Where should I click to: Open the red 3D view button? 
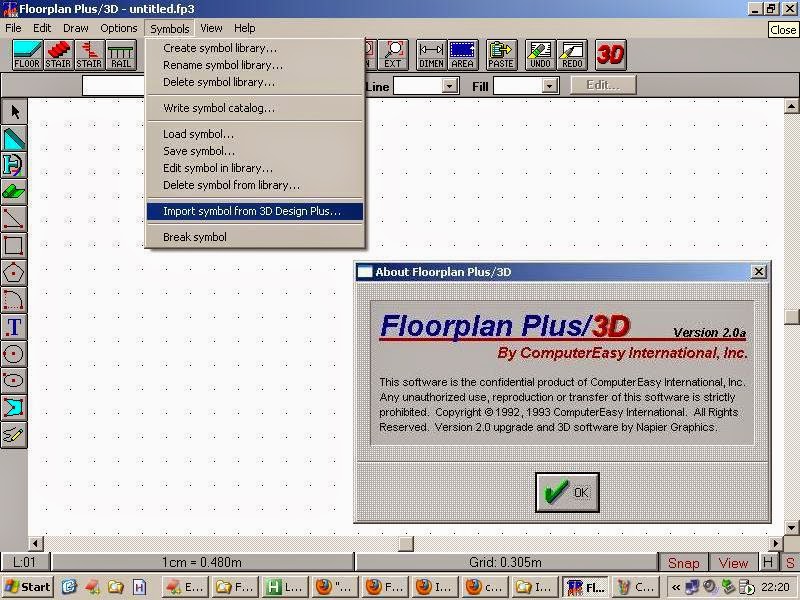coord(610,55)
